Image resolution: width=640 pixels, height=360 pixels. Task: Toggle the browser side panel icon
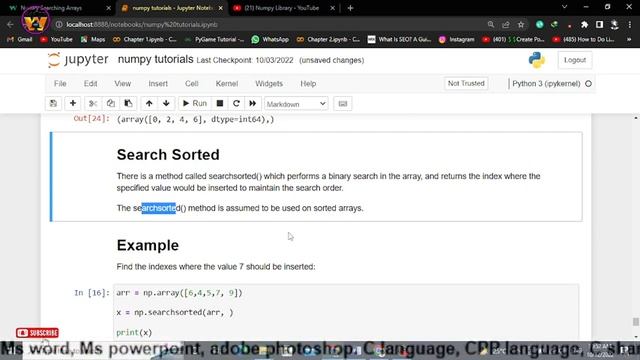pyautogui.click(x=599, y=24)
